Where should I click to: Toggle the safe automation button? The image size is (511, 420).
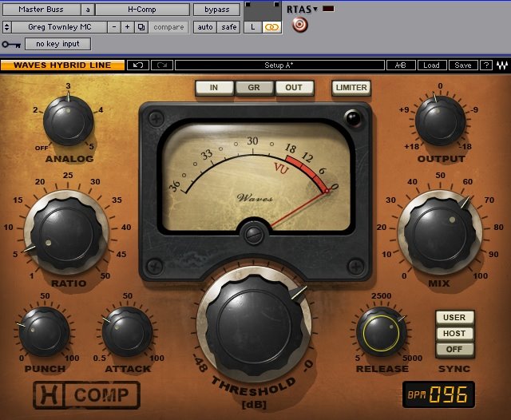pos(229,27)
